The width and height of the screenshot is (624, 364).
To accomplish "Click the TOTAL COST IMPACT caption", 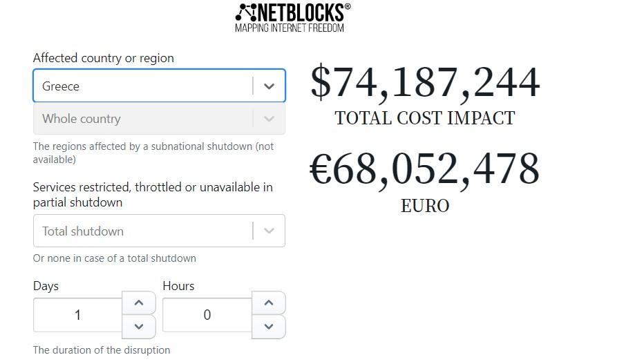I will (424, 118).
